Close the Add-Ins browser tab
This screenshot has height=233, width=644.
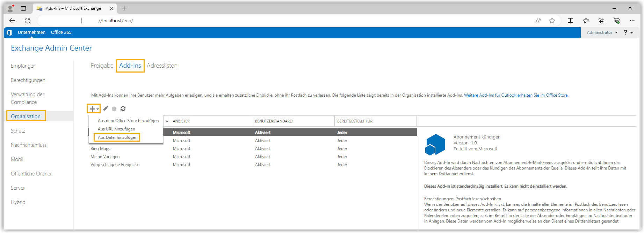click(x=111, y=8)
